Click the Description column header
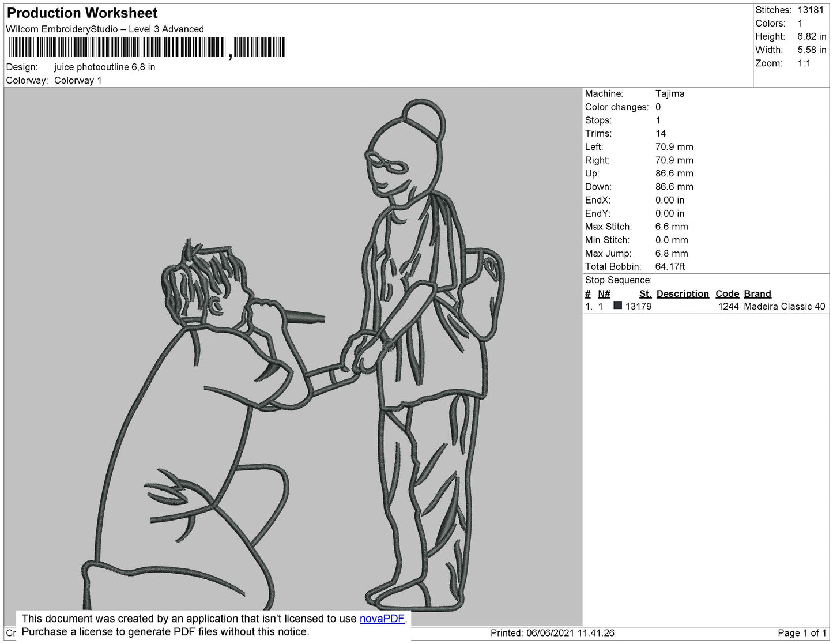 [683, 293]
